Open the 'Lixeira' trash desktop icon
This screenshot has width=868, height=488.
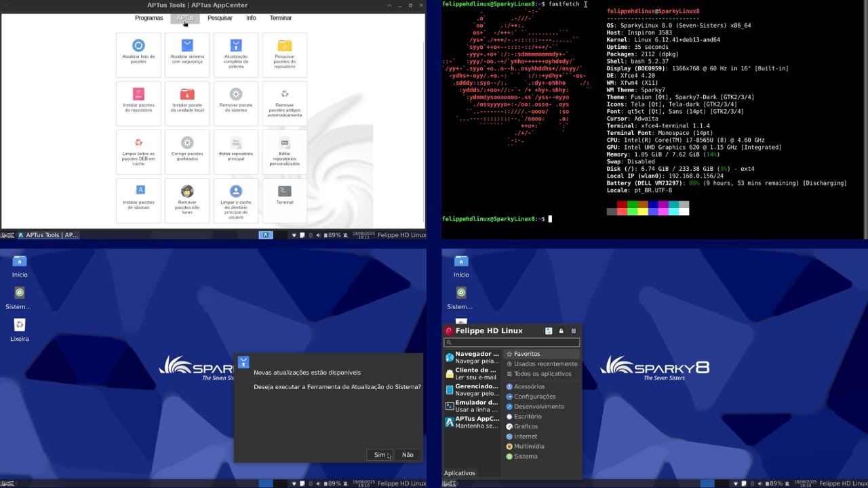point(20,329)
